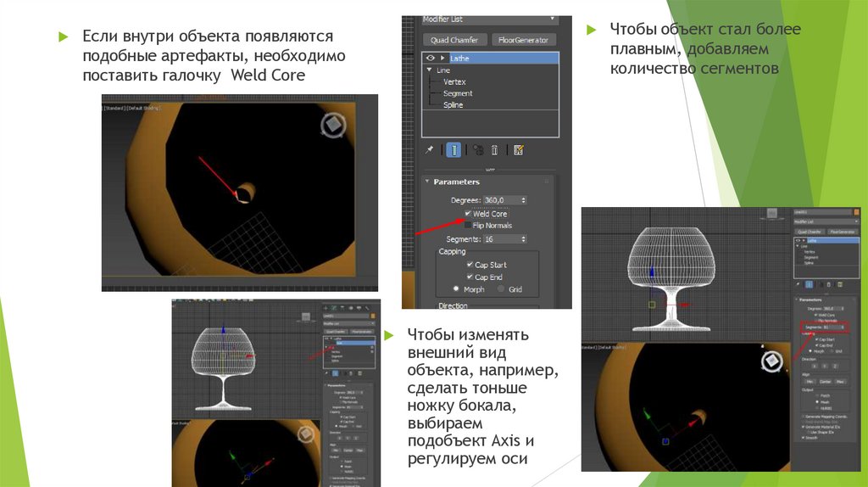This screenshot has height=487, width=868.
Task: Click Pin Stack icon in 81-segments screenshot
Action: [x=798, y=284]
